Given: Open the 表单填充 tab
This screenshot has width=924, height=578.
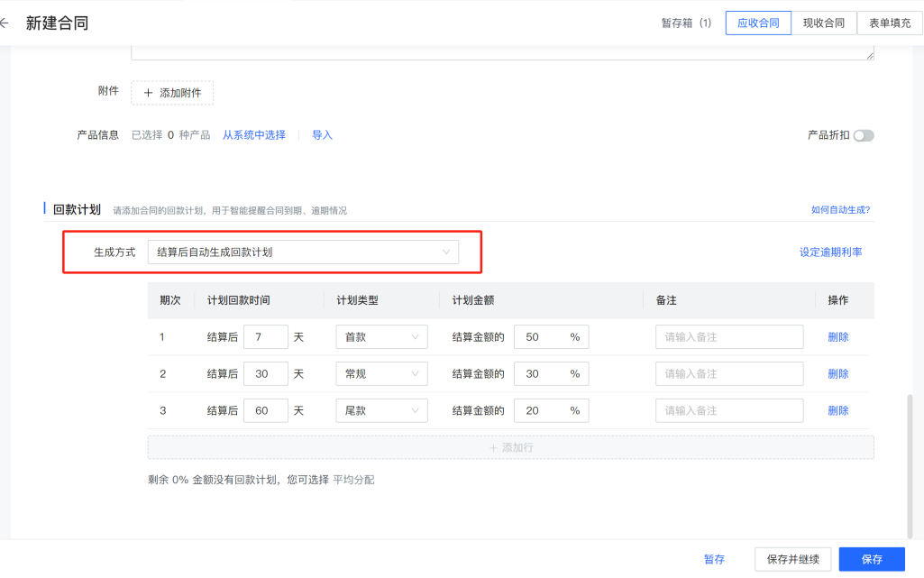Looking at the screenshot, I should pos(889,23).
